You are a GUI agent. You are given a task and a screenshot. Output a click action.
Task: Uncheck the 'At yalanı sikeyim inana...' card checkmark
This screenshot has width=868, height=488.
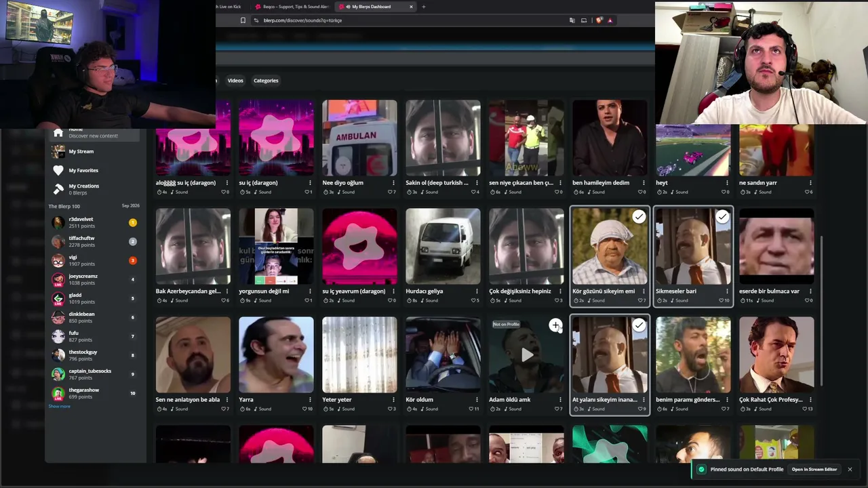639,325
